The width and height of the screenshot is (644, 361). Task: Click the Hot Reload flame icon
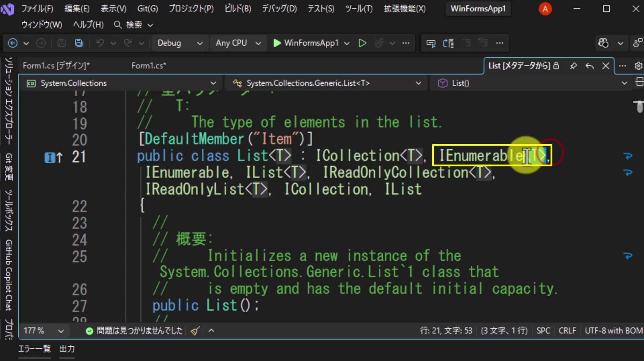[x=379, y=43]
